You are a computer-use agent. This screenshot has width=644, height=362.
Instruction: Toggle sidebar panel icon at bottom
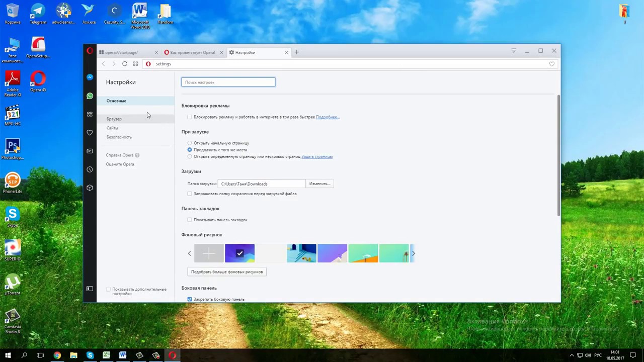coord(90,289)
